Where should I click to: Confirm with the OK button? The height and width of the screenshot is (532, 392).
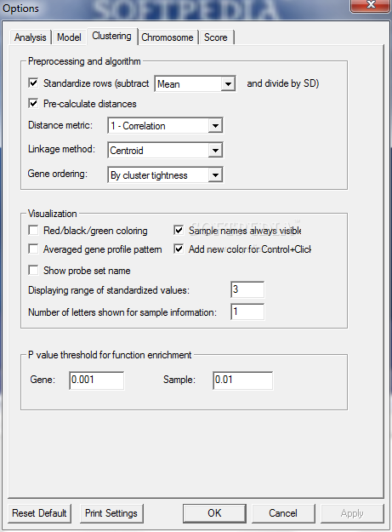[x=214, y=513]
